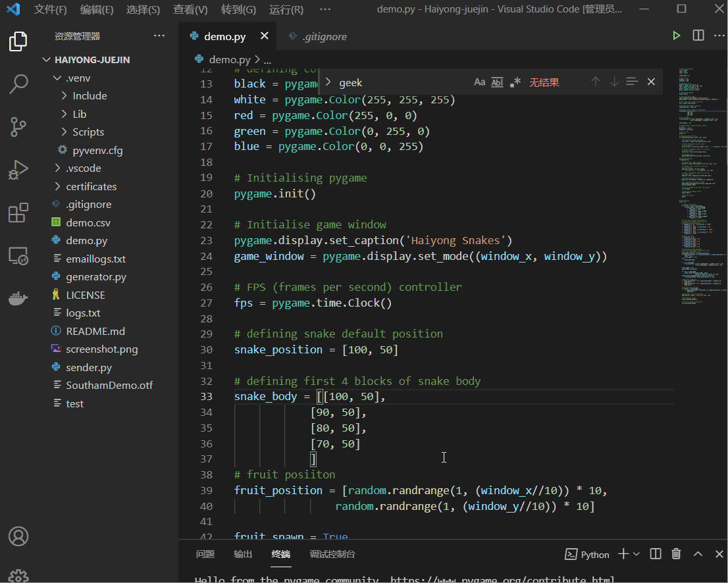728x583 pixels.
Task: Open the Manage gear menu
Action: point(18,576)
